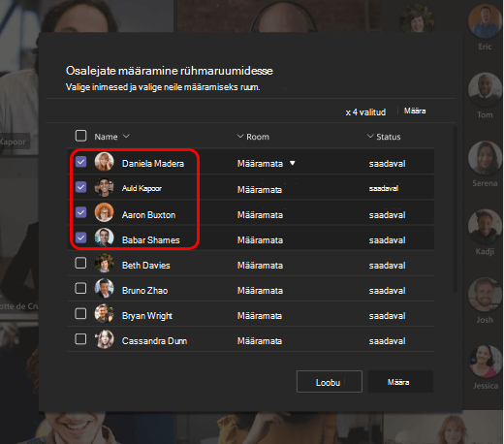Select the name Beth Davies
This screenshot has height=444, width=504.
[x=145, y=266]
